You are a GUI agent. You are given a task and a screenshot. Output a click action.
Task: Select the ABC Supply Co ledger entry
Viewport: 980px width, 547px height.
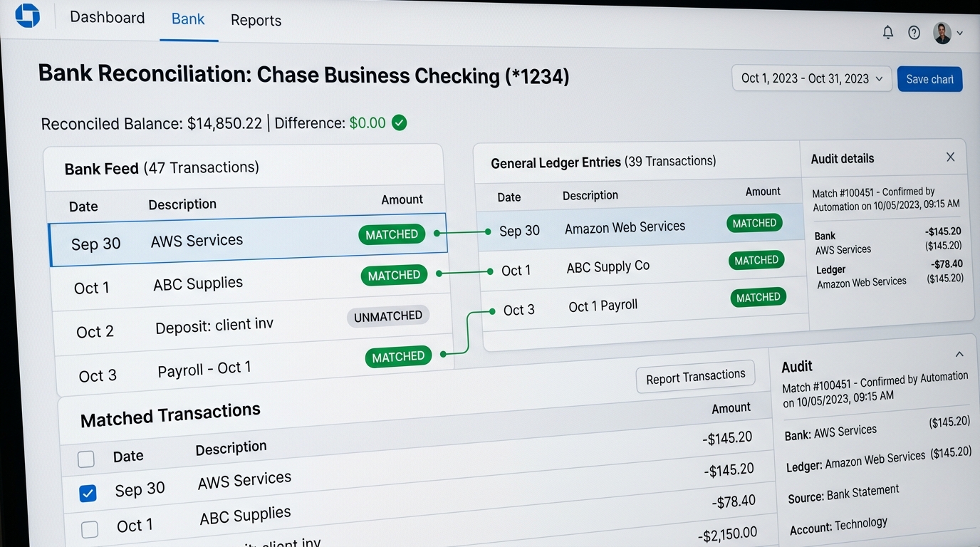point(642,266)
